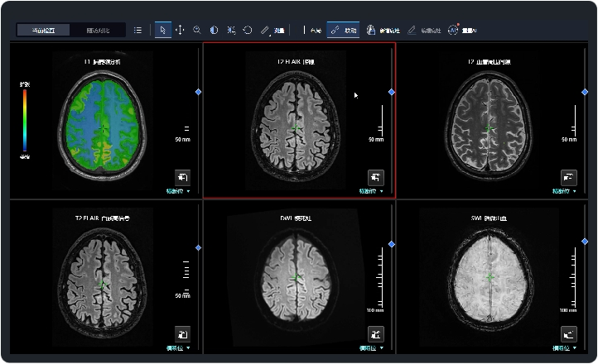Toggle the highlighted linking button
Image resolution: width=598 pixels, height=364 pixels.
(343, 30)
